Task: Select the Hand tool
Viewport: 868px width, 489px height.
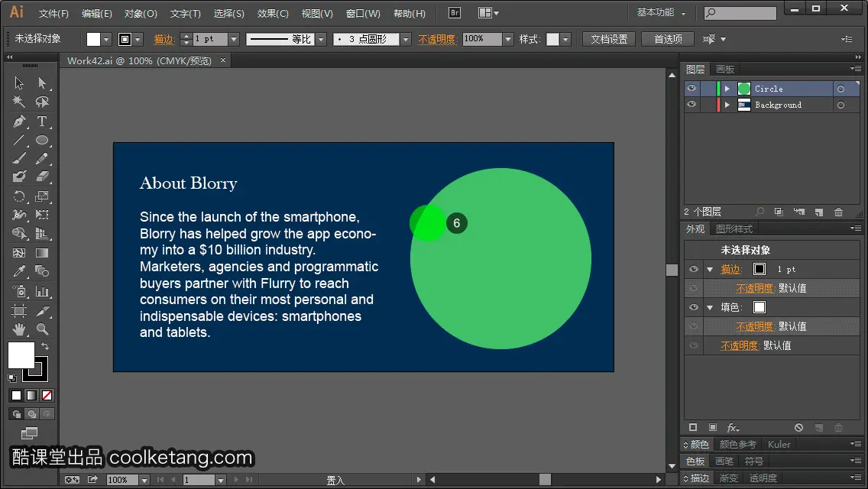Action: [x=19, y=329]
